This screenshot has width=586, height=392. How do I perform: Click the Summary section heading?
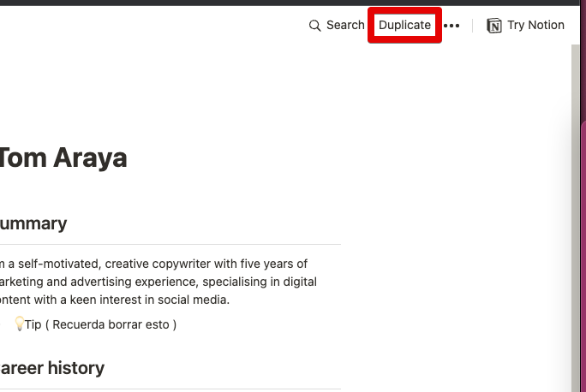pyautogui.click(x=33, y=223)
